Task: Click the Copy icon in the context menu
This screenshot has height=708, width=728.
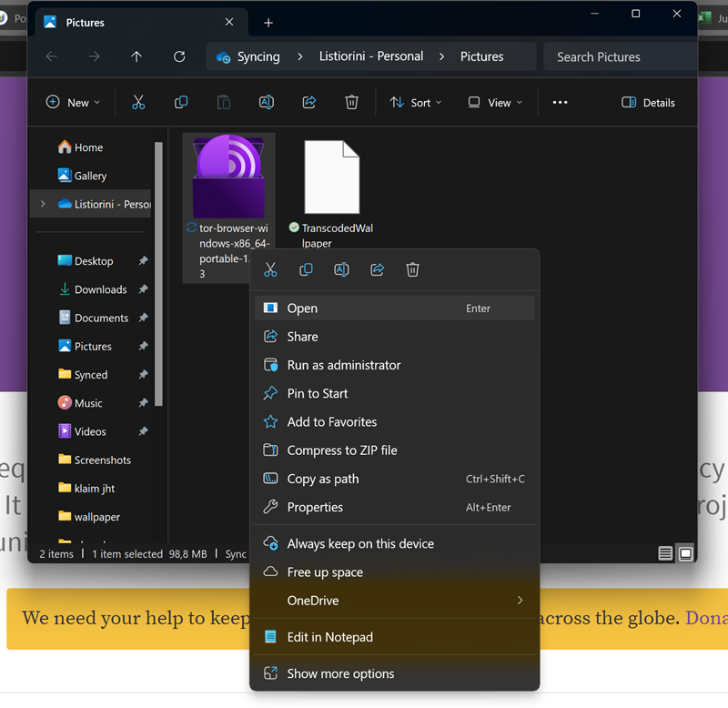Action: (x=306, y=269)
